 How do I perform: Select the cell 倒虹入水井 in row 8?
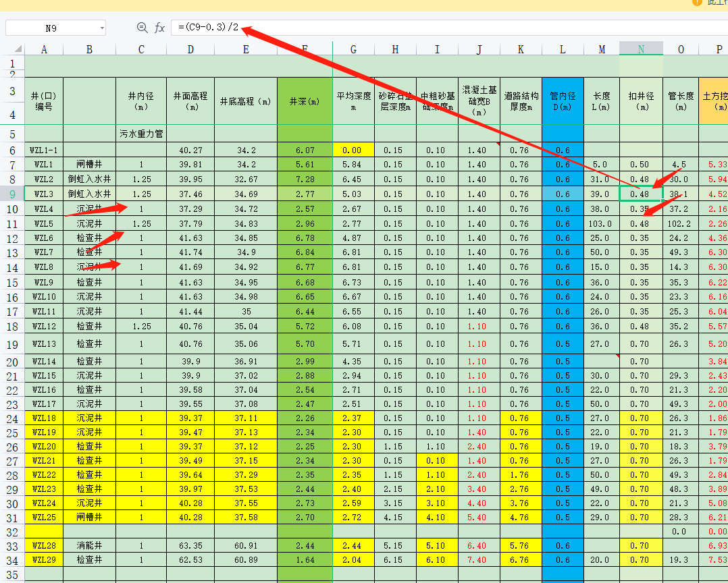(89, 179)
